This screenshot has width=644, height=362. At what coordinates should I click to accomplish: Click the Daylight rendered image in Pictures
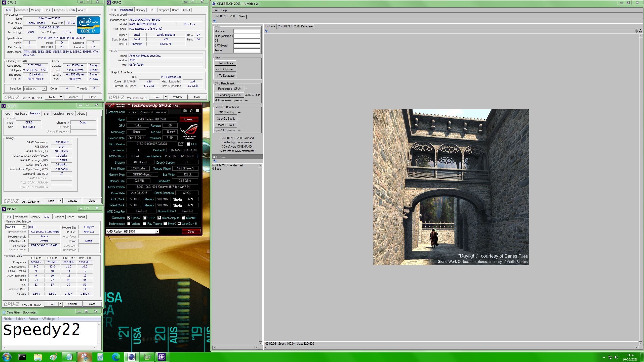[451, 187]
